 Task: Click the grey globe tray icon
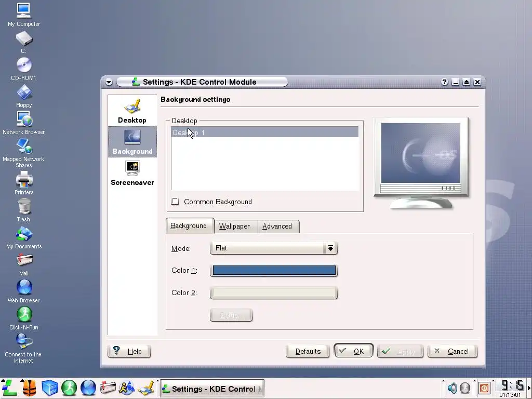point(465,388)
